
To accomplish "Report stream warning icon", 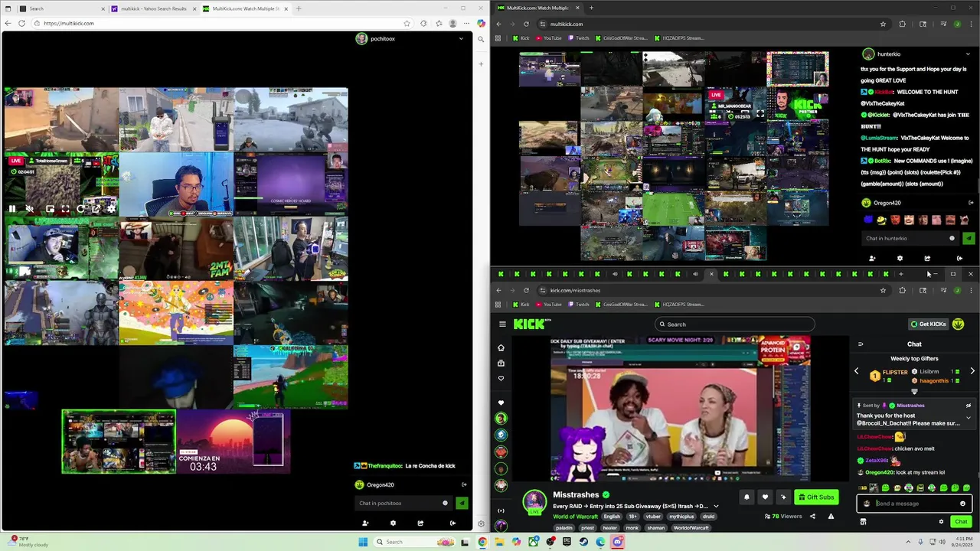I will pyautogui.click(x=831, y=517).
